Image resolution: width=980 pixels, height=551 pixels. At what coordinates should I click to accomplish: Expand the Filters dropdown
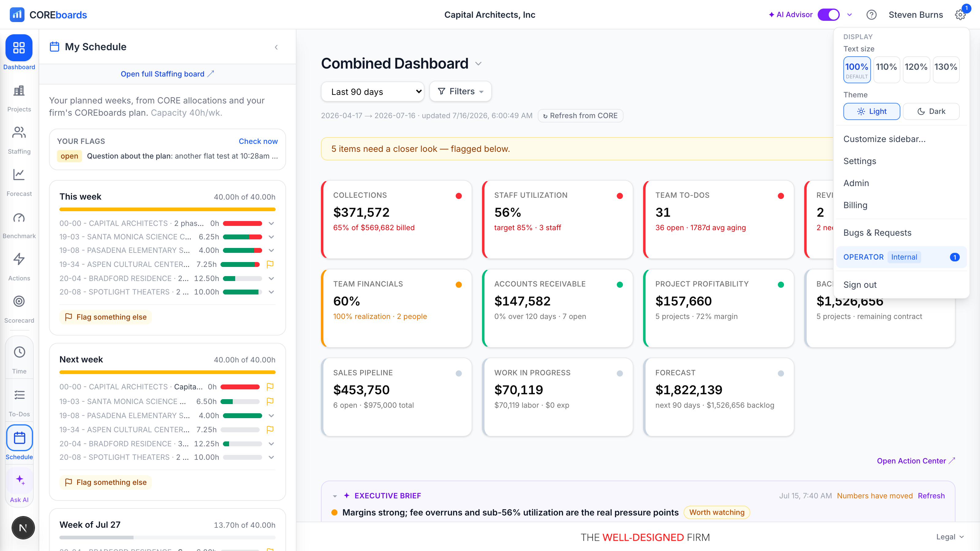460,91
